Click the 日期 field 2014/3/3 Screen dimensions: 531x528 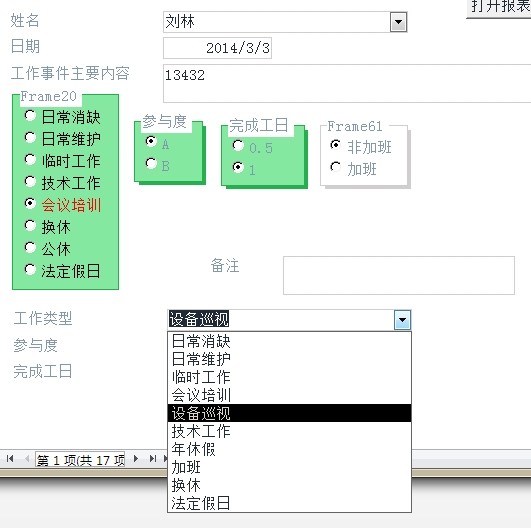[217, 48]
